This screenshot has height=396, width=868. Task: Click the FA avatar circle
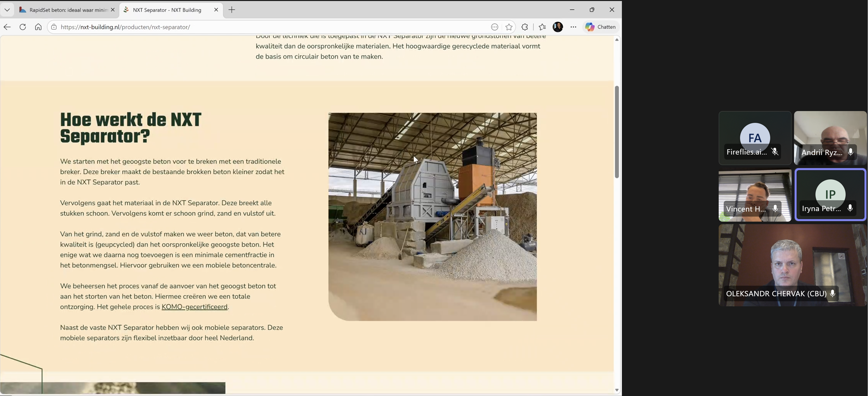coord(755,138)
